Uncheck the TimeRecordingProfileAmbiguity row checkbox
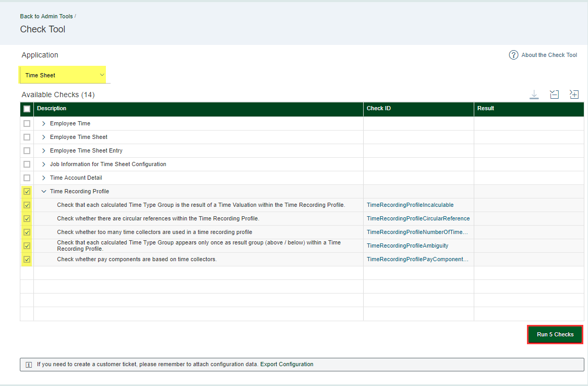This screenshot has width=588, height=386. tap(27, 245)
